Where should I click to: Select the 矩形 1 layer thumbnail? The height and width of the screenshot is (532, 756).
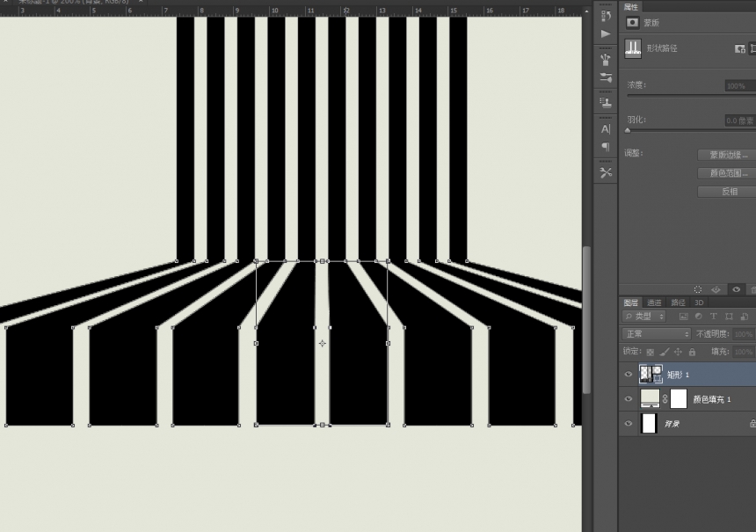pyautogui.click(x=651, y=375)
